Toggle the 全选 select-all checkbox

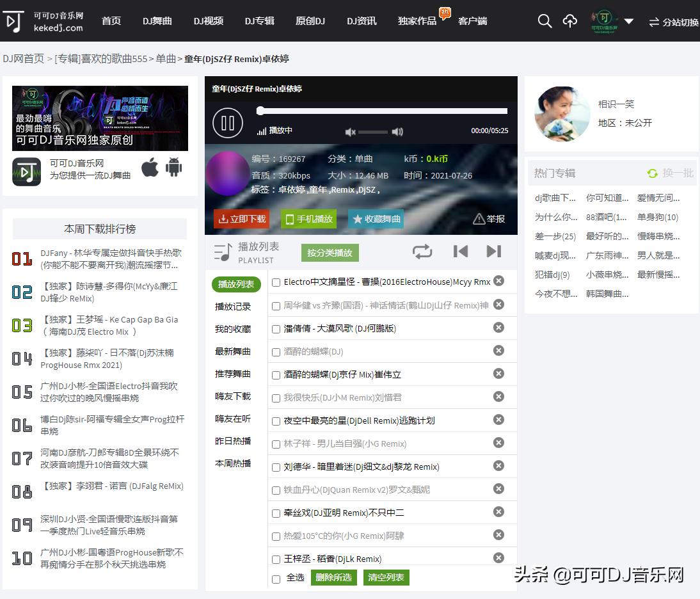[x=276, y=579]
